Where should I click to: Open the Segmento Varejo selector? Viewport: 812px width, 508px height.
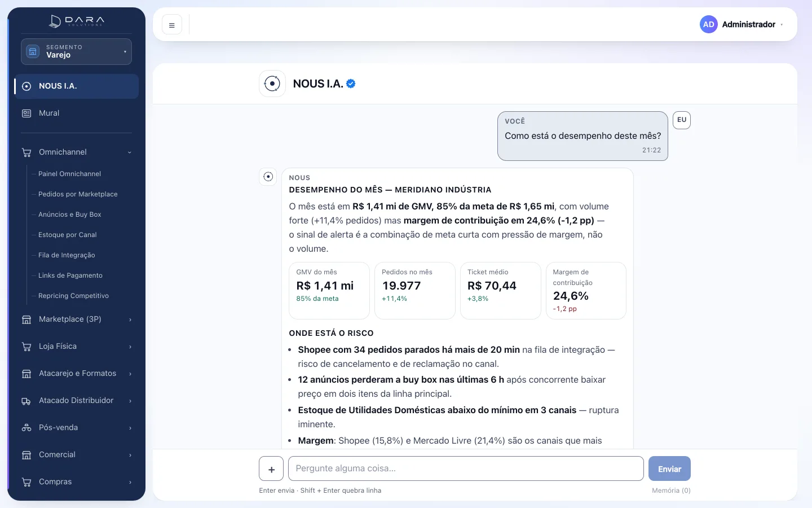coord(77,51)
